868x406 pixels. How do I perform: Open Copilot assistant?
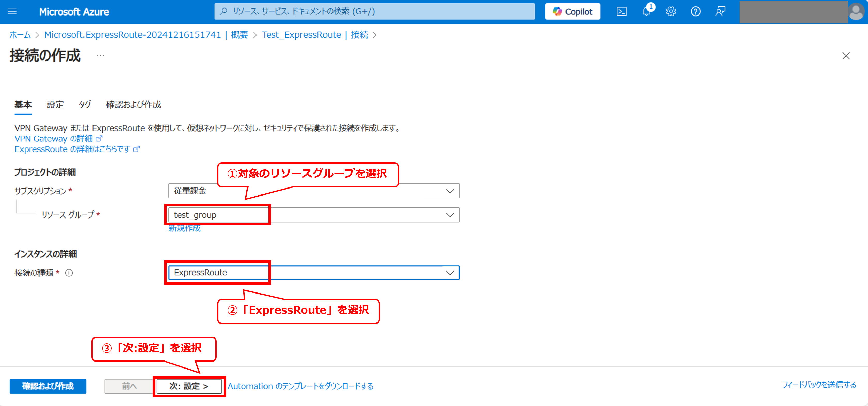click(x=572, y=11)
